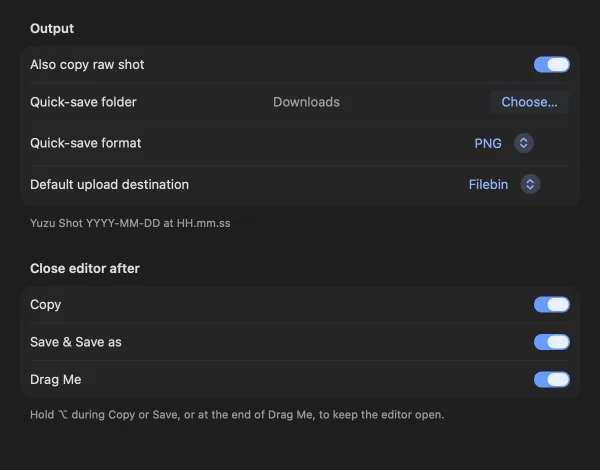Screen dimensions: 600x470
Task: Click the Choose... button for quick-save folder
Action: coord(530,102)
